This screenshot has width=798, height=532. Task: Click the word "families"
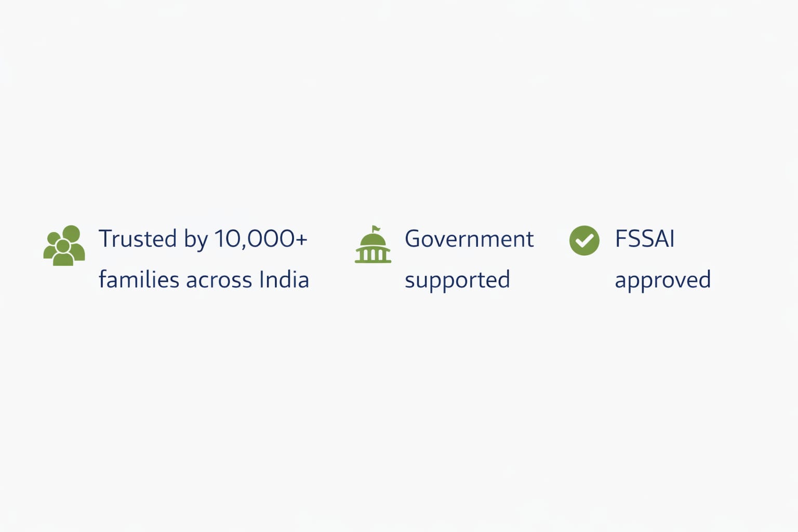tap(139, 280)
